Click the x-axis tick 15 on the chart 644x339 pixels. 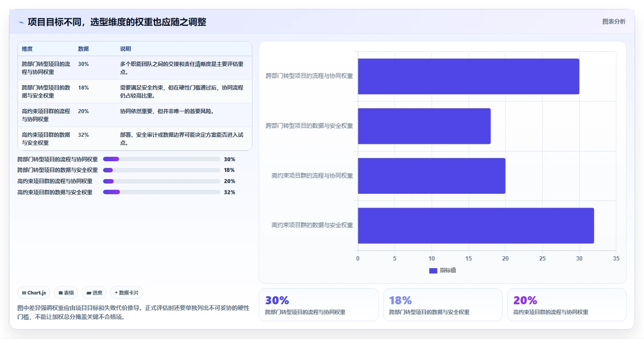pyautogui.click(x=468, y=258)
